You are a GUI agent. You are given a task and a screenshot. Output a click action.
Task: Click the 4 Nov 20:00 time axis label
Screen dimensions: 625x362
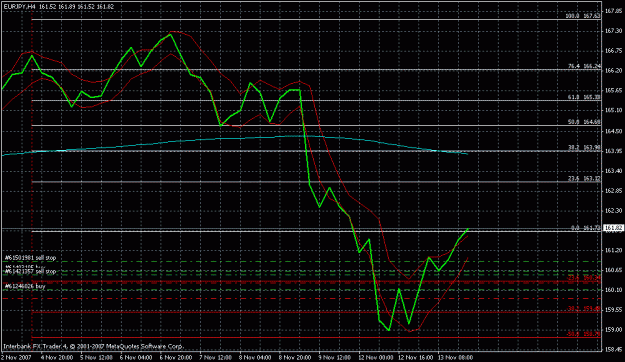(x=57, y=357)
